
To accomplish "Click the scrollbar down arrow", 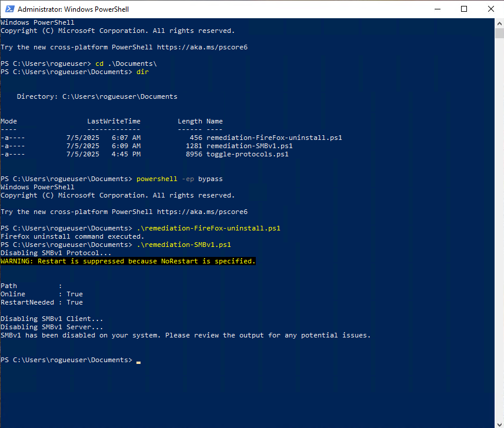I will pos(499,423).
